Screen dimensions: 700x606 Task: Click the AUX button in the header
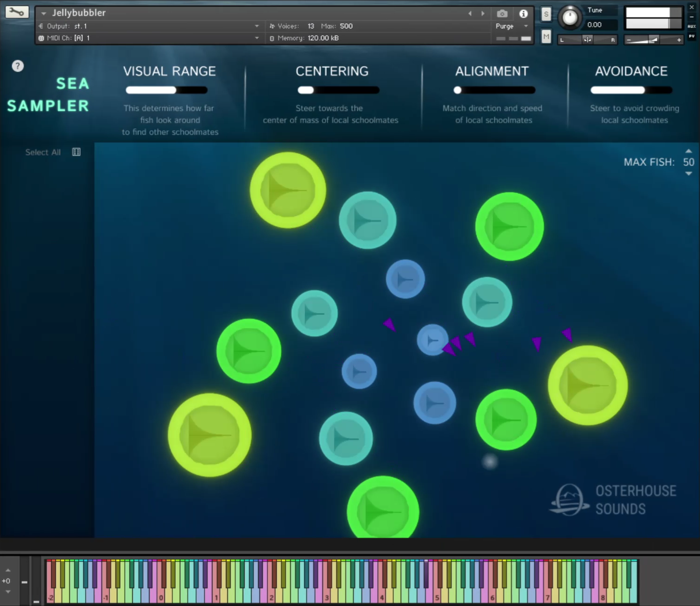[x=692, y=26]
